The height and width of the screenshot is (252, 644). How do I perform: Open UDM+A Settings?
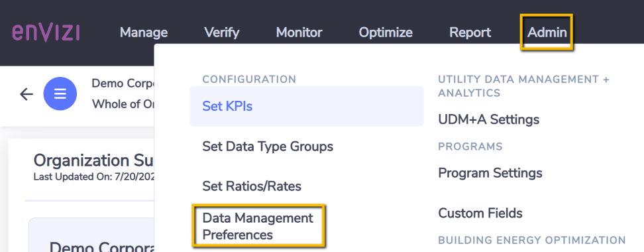pos(489,119)
